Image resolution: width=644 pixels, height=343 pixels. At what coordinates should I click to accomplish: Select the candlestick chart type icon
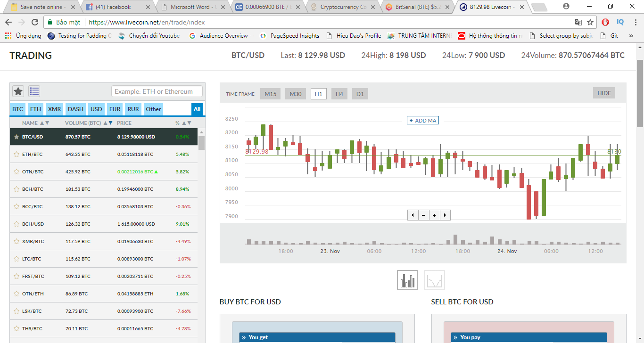tap(407, 280)
